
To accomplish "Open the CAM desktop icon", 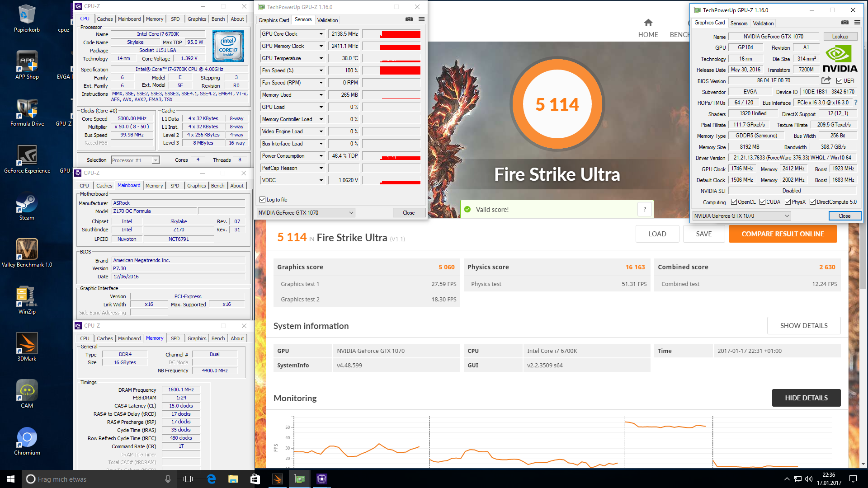I will pos(27,394).
